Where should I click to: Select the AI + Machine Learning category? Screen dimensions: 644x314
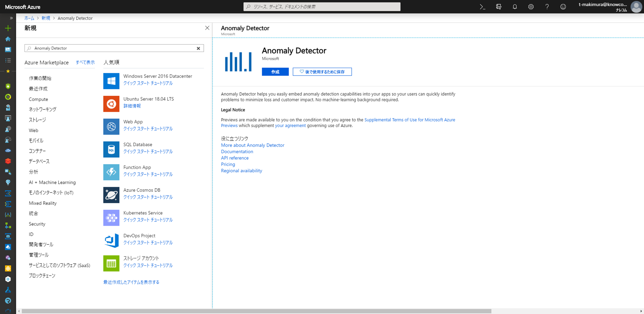[52, 182]
